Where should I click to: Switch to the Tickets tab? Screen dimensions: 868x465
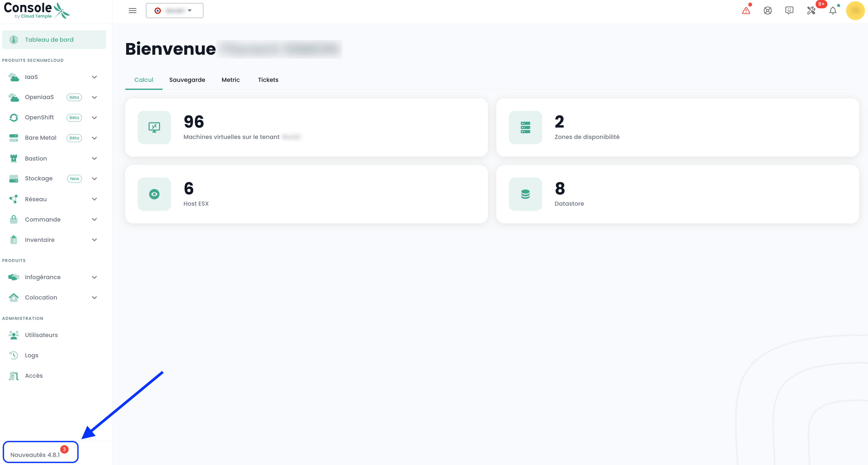(268, 80)
